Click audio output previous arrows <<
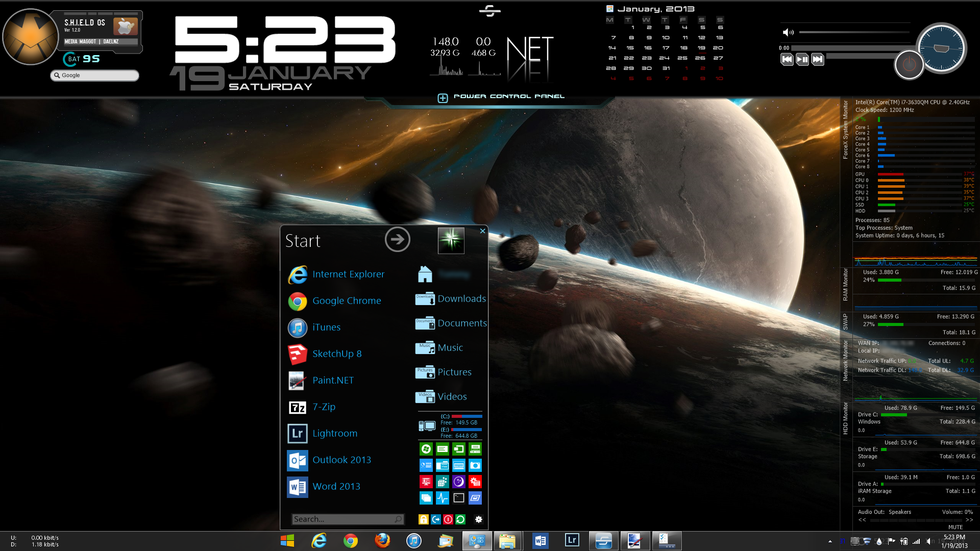The width and height of the screenshot is (980, 551). [x=862, y=520]
